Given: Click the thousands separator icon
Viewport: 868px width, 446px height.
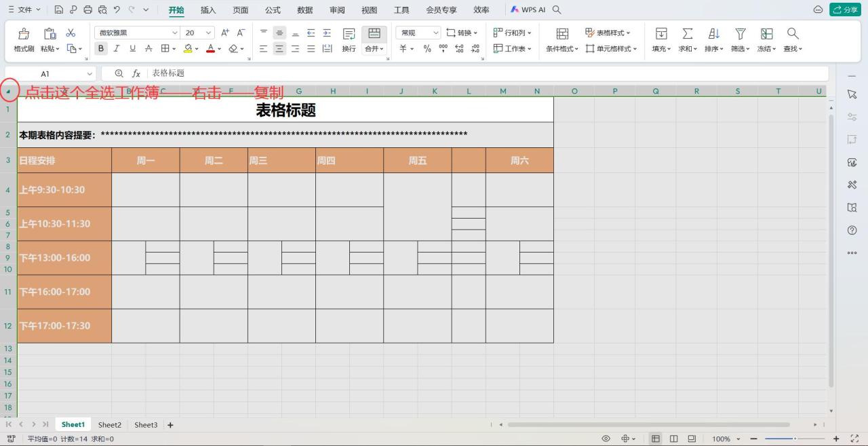Looking at the screenshot, I should [443, 48].
